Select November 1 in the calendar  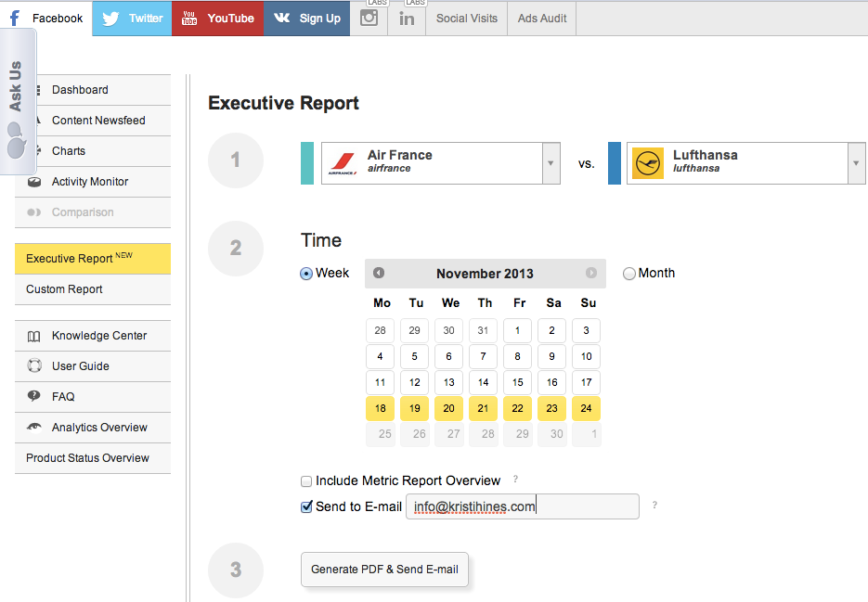click(518, 330)
